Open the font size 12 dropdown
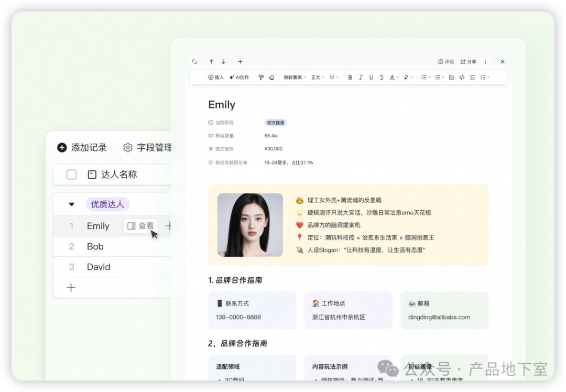The width and height of the screenshot is (566, 392). point(333,78)
